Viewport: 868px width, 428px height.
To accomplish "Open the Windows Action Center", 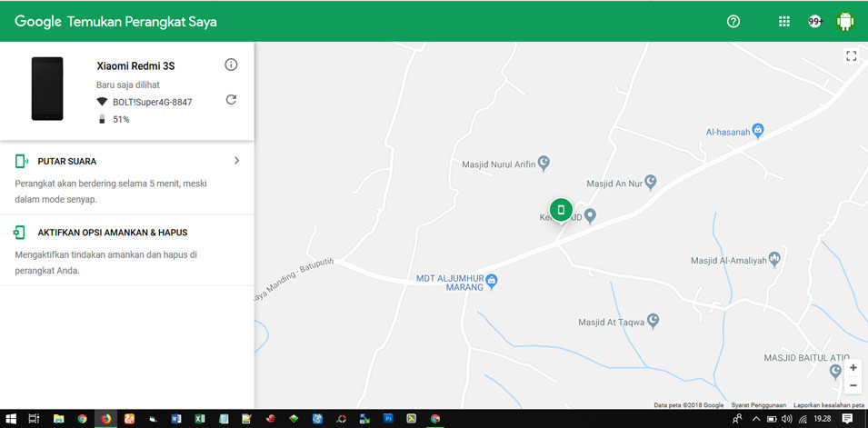I will tap(847, 419).
